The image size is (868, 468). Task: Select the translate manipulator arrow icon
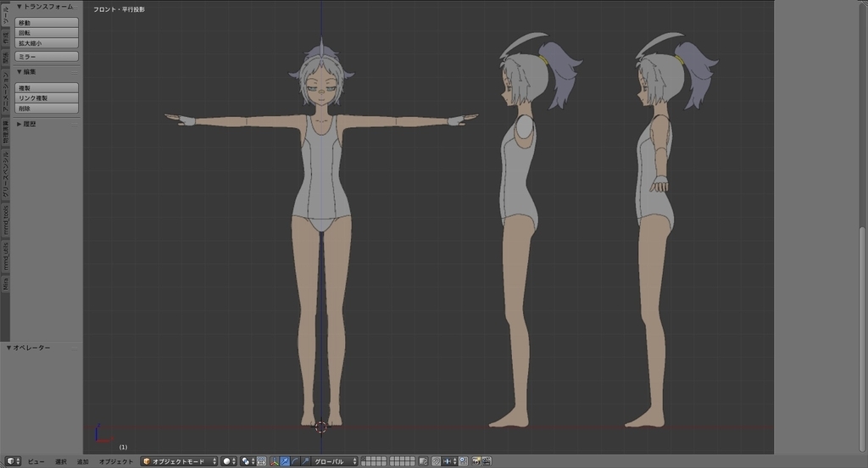point(285,461)
